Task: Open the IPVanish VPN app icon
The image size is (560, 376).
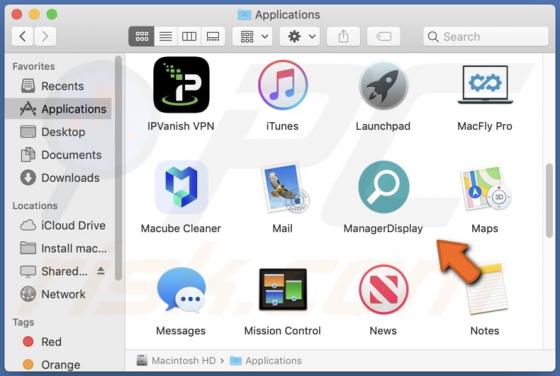Action: [x=181, y=85]
